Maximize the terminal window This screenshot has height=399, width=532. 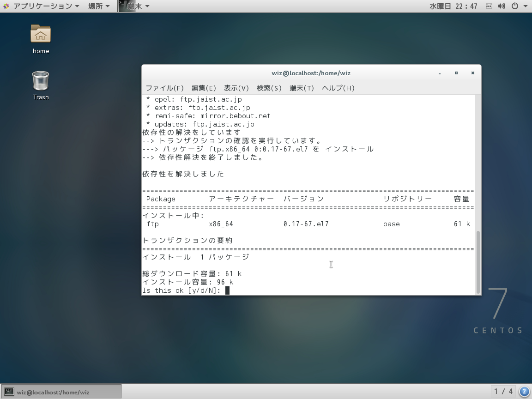click(x=456, y=73)
